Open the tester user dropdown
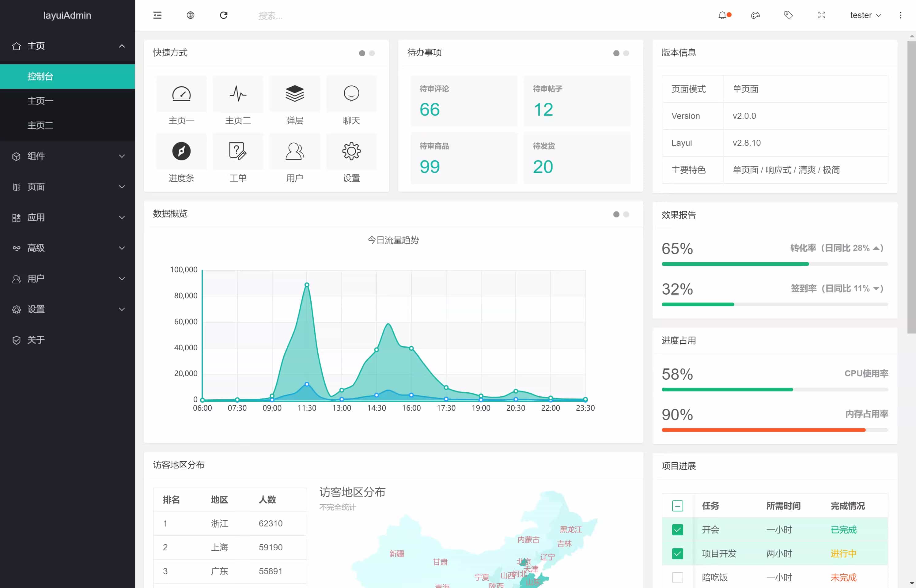Viewport: 916px width, 588px height. 865,15
